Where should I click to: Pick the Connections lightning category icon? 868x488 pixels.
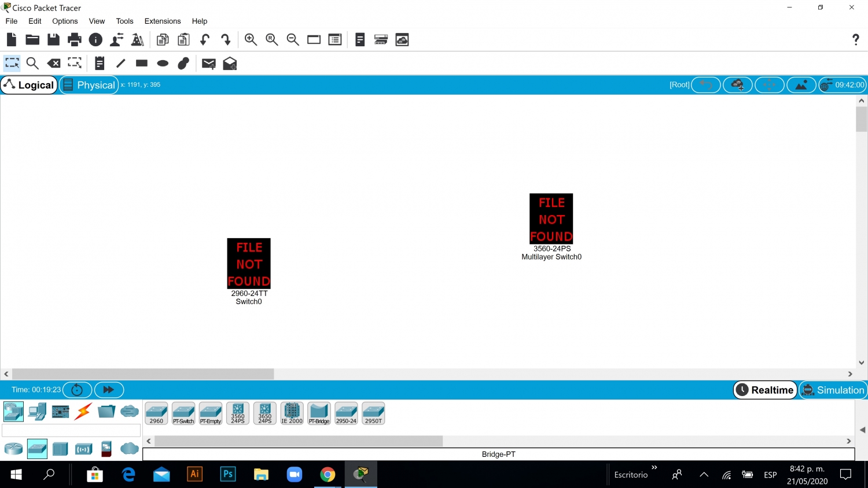coord(83,412)
